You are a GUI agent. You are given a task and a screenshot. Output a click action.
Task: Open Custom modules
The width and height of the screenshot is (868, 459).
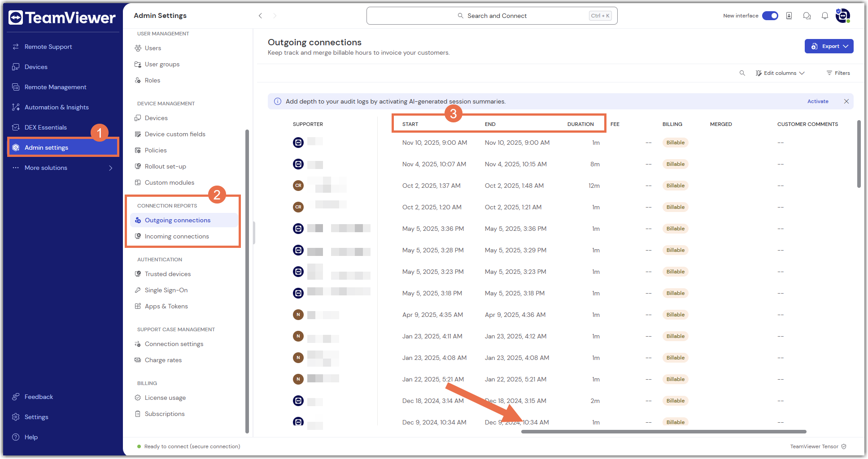click(170, 182)
